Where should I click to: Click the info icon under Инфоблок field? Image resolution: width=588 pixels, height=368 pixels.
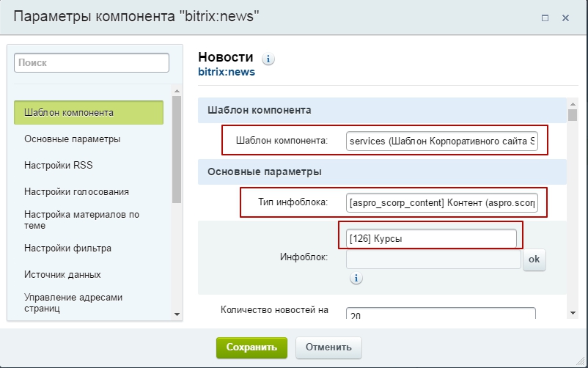pyautogui.click(x=357, y=278)
